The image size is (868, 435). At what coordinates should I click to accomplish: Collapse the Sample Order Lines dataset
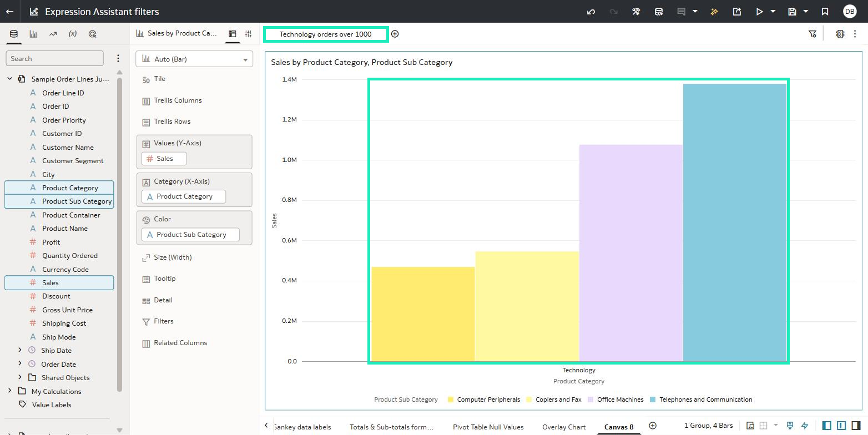coord(9,79)
